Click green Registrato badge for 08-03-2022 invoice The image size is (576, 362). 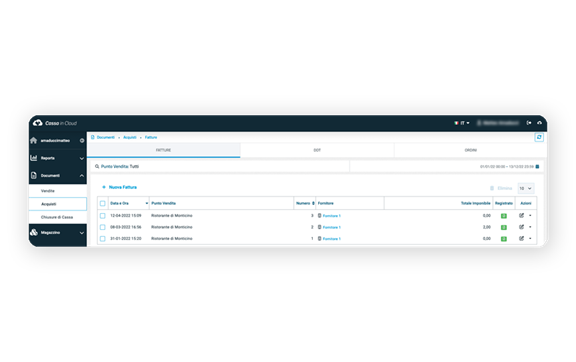[x=504, y=227]
